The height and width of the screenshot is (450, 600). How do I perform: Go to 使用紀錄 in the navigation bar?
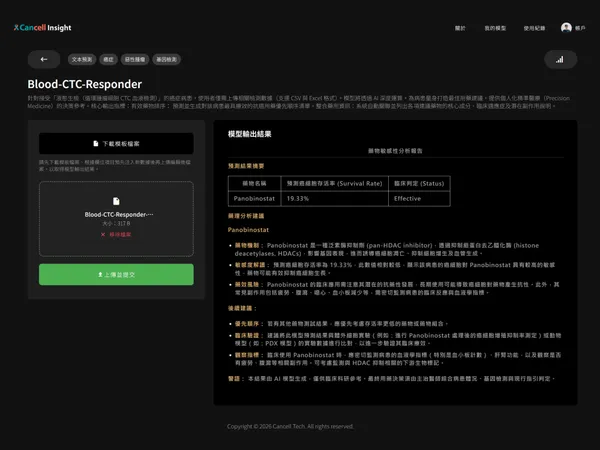point(535,28)
